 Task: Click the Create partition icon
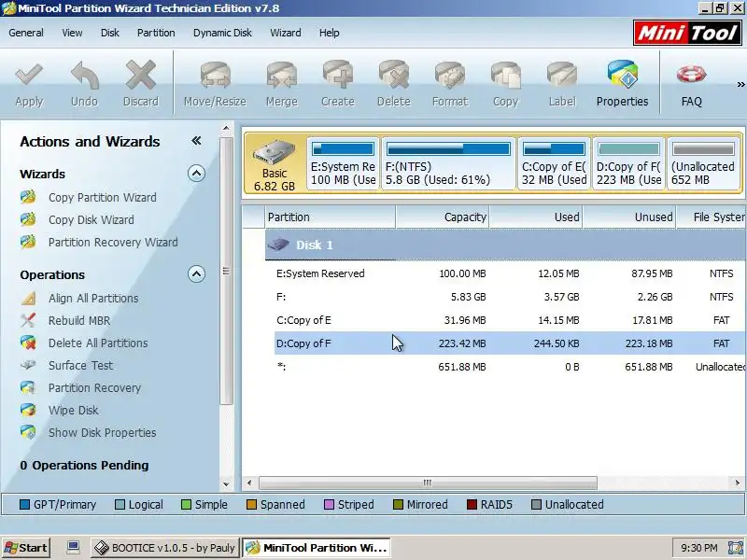coord(338,75)
